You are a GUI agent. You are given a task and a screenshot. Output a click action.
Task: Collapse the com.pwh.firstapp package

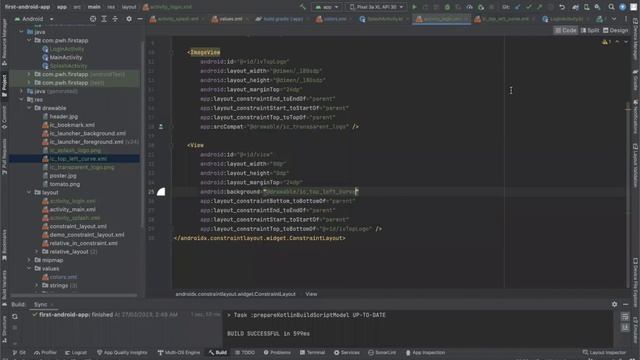tap(29, 40)
